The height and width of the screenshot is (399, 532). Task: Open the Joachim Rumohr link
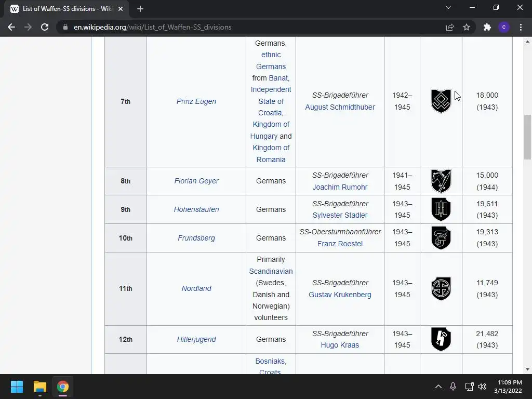[340, 187]
